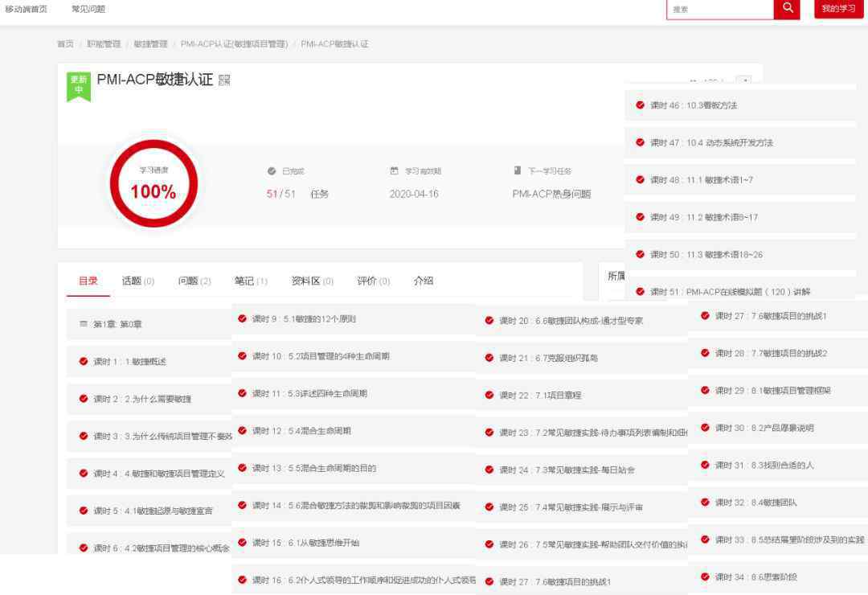Open lesson 课时 23 : 7.2常见敏捷实践
The width and height of the screenshot is (868, 595).
(x=582, y=433)
